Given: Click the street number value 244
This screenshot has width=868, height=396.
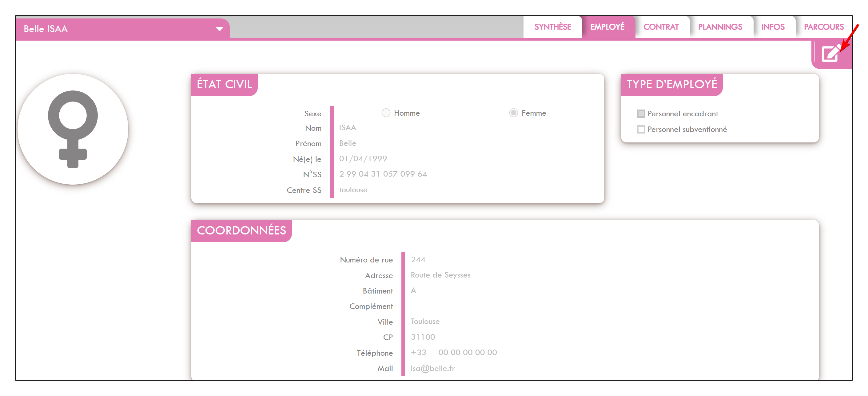Looking at the screenshot, I should (418, 259).
